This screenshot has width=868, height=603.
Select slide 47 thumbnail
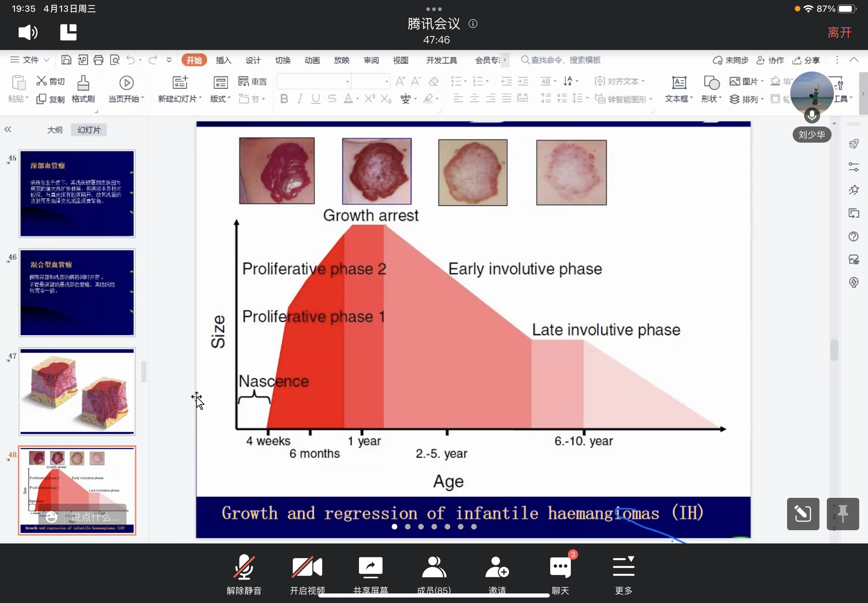tap(77, 392)
